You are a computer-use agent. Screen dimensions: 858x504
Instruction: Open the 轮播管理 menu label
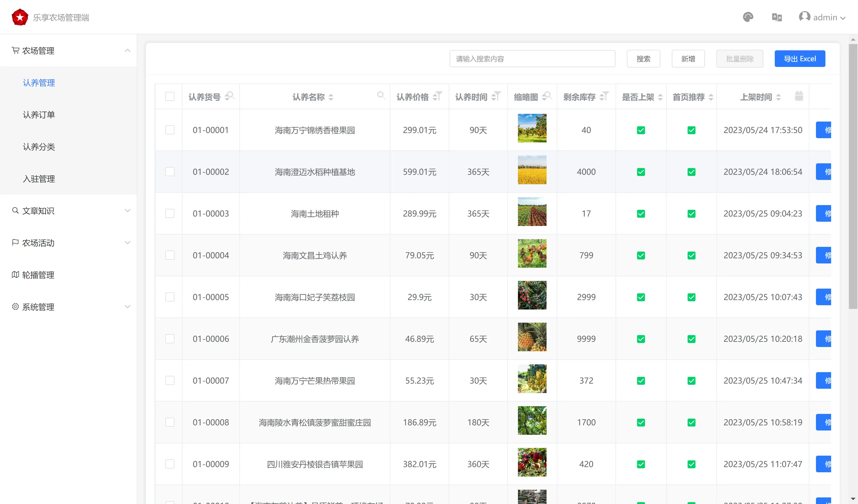pos(38,275)
